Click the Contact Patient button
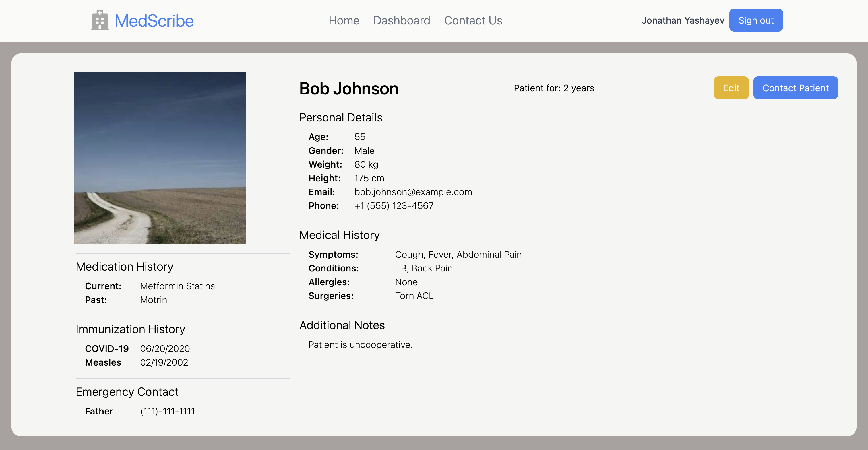 click(x=795, y=88)
